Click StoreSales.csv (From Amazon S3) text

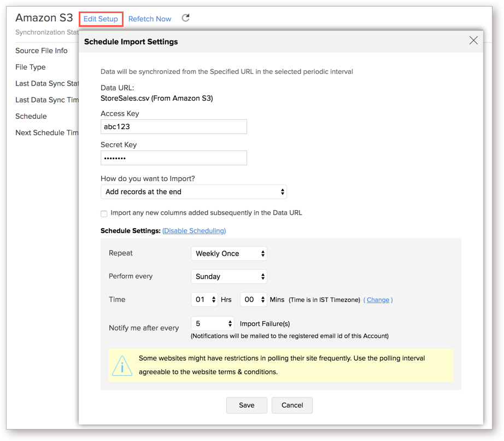coord(157,98)
